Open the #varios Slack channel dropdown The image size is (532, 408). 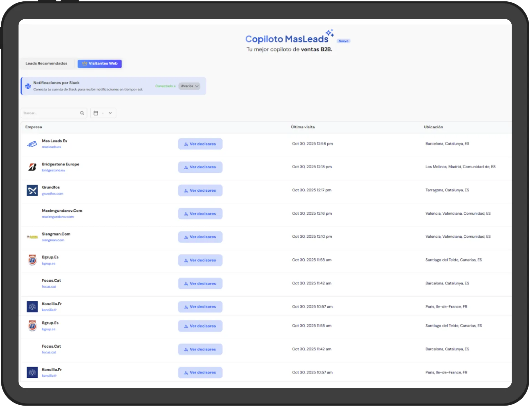pyautogui.click(x=189, y=86)
